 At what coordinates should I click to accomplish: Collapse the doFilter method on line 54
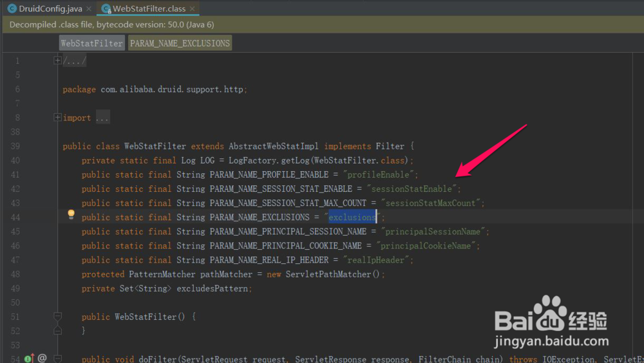tap(57, 359)
